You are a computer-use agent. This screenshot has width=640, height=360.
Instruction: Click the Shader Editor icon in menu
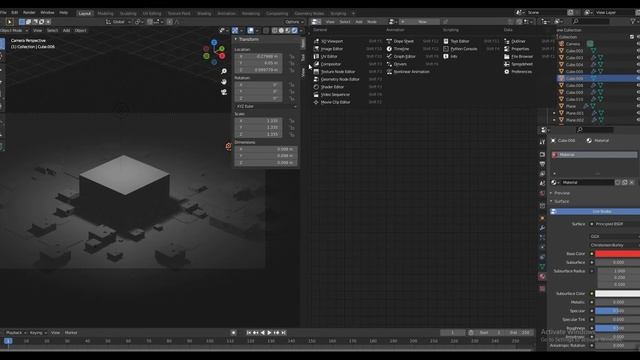pos(316,87)
